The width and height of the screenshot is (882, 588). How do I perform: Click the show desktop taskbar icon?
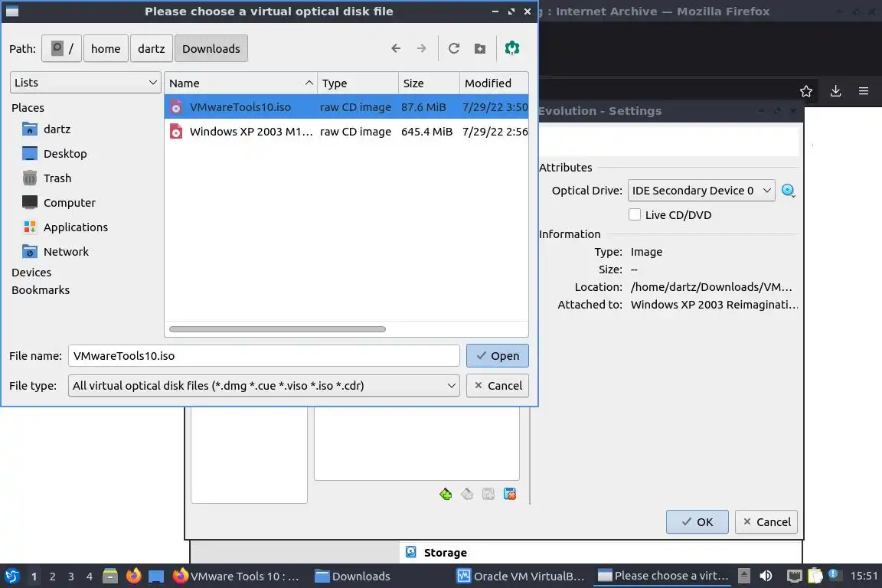click(x=156, y=576)
